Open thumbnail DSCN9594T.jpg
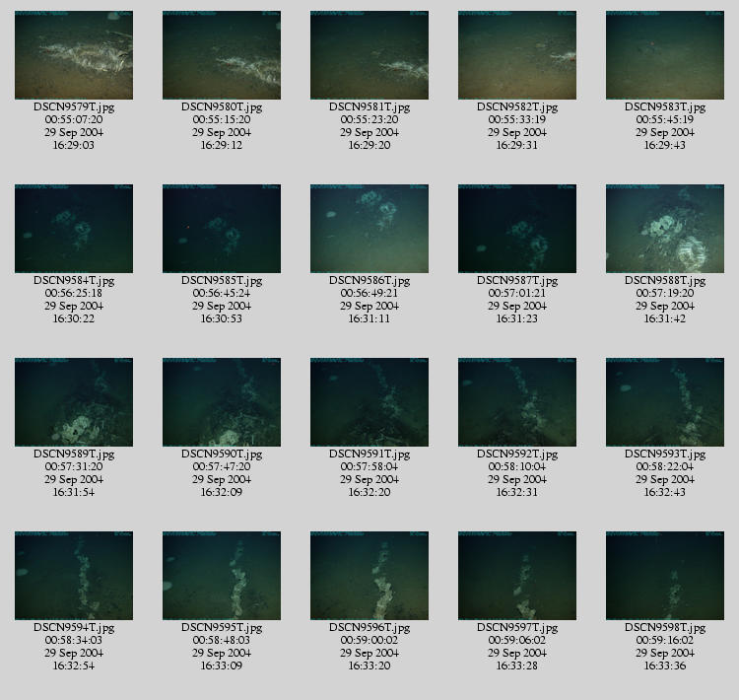This screenshot has height=700, width=739. pyautogui.click(x=74, y=576)
